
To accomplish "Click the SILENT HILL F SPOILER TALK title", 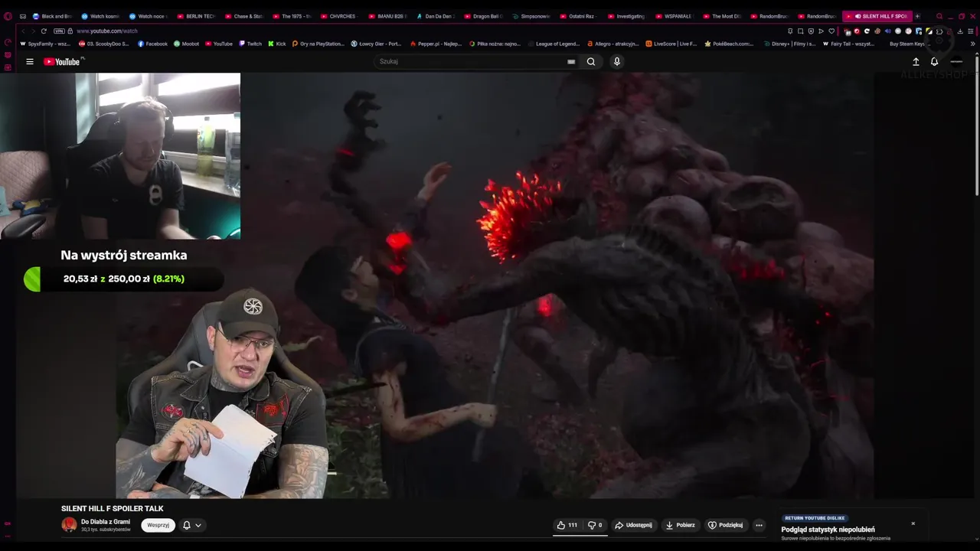I will (113, 508).
